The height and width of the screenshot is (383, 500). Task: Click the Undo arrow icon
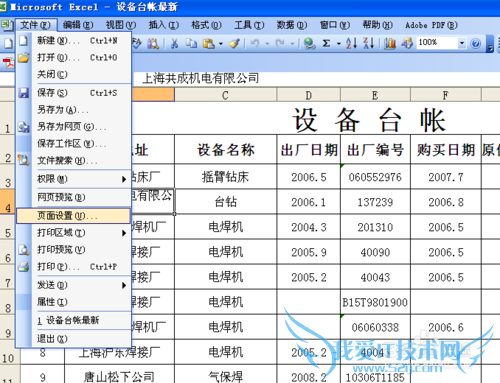point(255,43)
